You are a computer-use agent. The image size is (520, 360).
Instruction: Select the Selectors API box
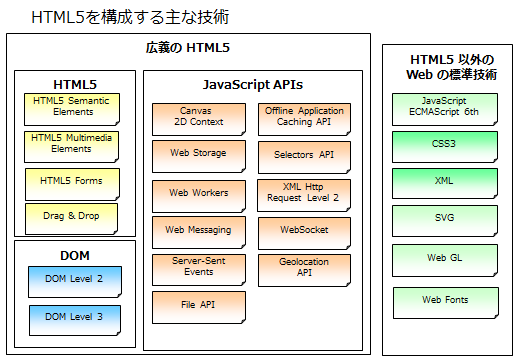304,157
